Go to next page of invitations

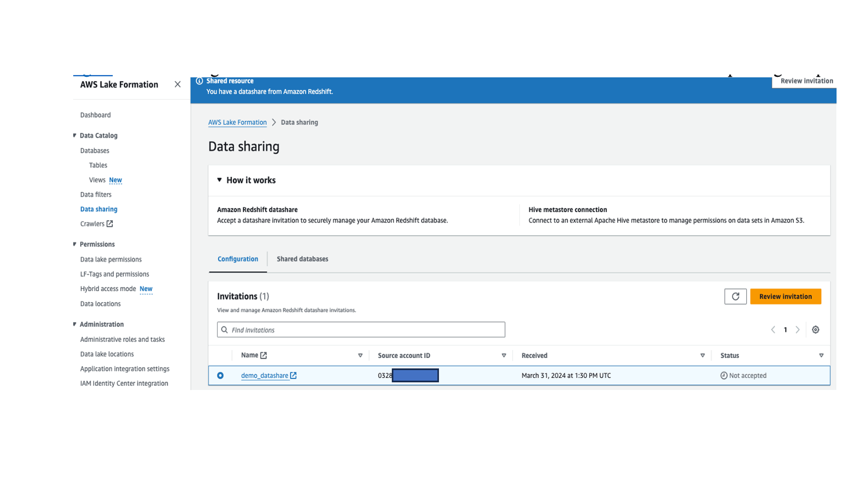pyautogui.click(x=797, y=330)
